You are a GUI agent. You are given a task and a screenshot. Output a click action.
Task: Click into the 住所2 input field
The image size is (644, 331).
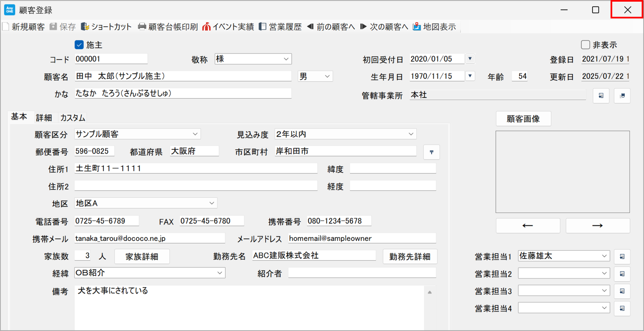pos(196,186)
